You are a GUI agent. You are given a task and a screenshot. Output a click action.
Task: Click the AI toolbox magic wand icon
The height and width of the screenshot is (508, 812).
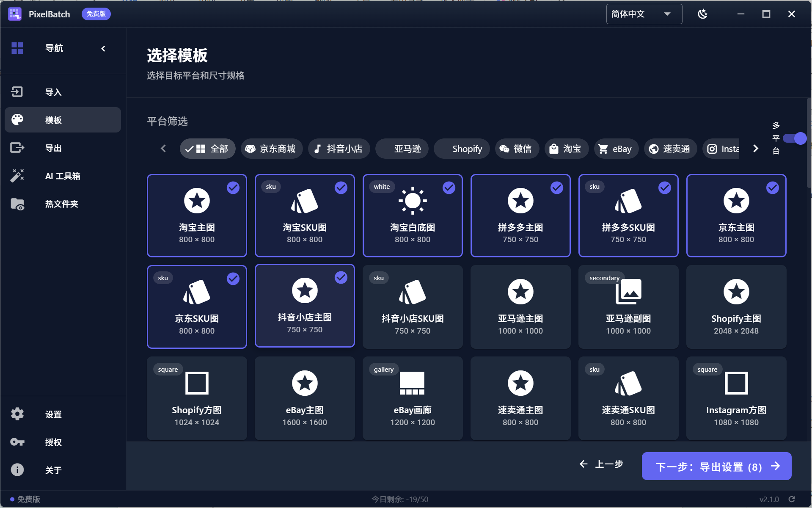(17, 176)
